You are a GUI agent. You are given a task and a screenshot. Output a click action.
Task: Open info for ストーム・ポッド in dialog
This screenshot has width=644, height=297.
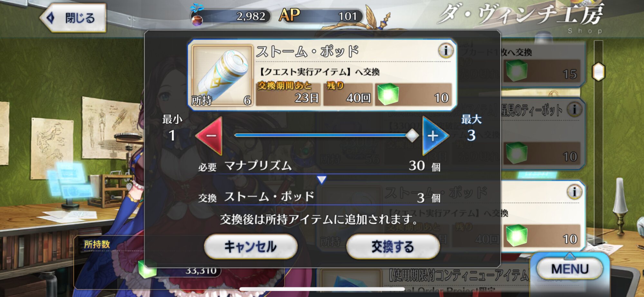point(446,51)
